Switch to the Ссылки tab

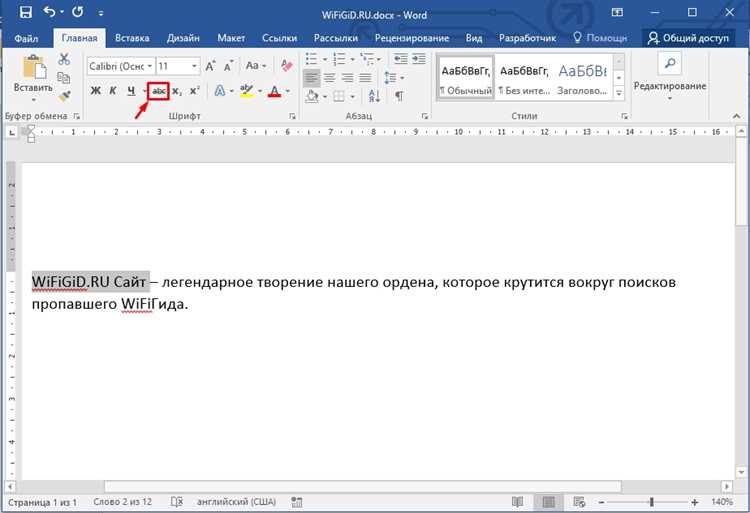(x=279, y=38)
